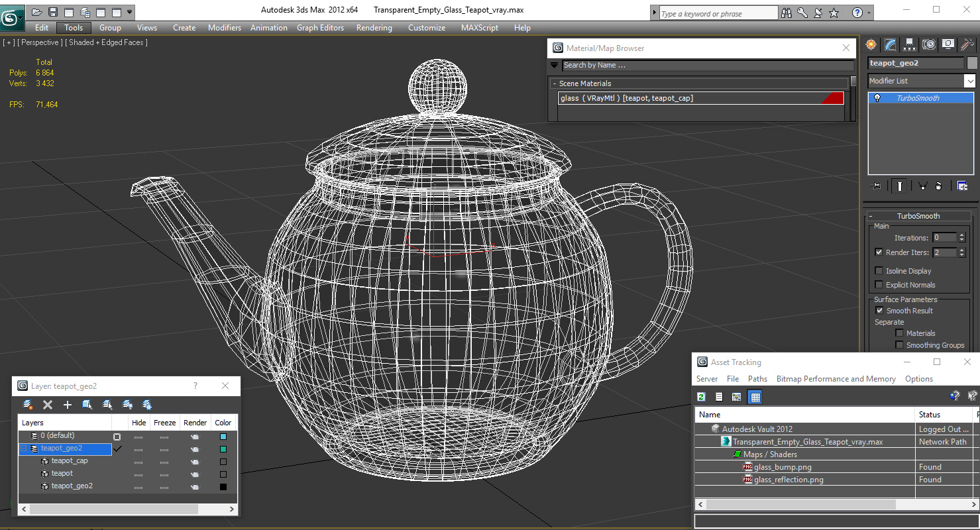Screen dimensions: 980x530
Task: Enable Separate by Materials checkbox
Action: 899,333
